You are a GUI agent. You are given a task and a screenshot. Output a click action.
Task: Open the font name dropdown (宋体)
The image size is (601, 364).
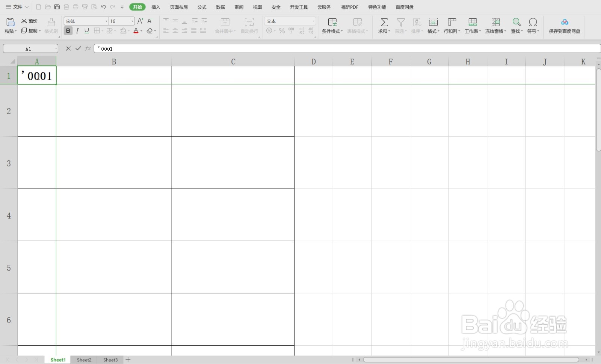[x=106, y=21]
